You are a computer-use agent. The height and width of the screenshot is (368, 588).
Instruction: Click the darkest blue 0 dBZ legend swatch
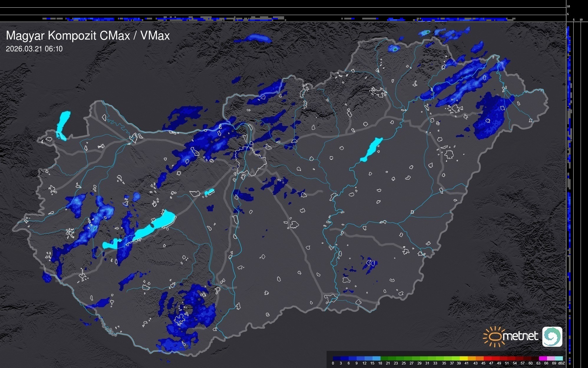337,358
